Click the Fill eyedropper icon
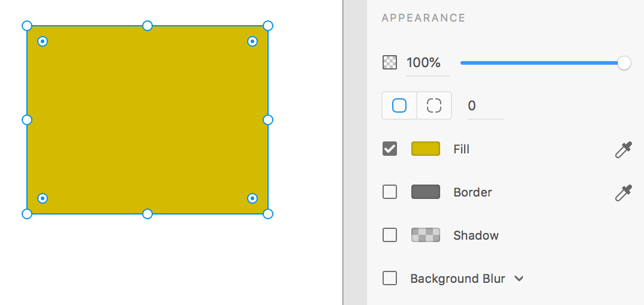 (x=623, y=149)
